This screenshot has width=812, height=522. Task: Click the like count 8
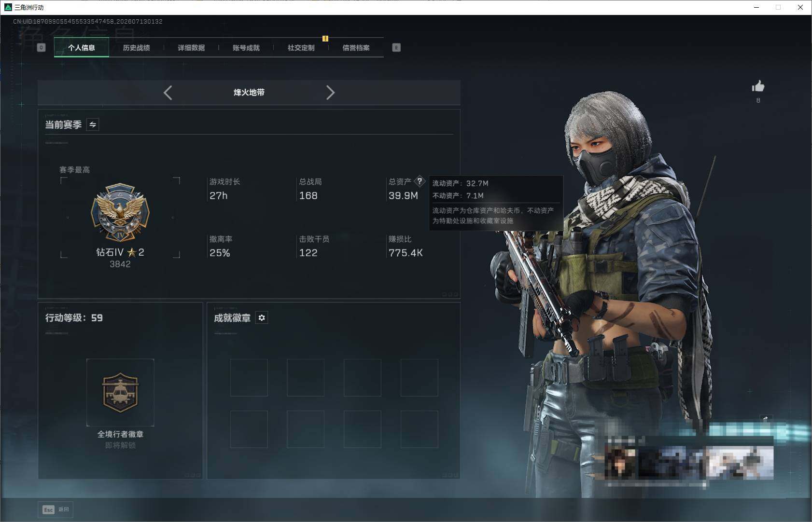pos(758,100)
